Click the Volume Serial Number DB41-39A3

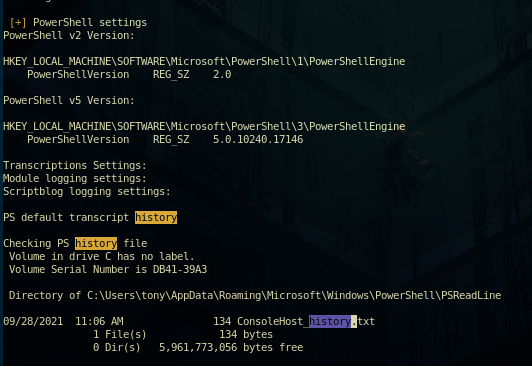point(180,269)
